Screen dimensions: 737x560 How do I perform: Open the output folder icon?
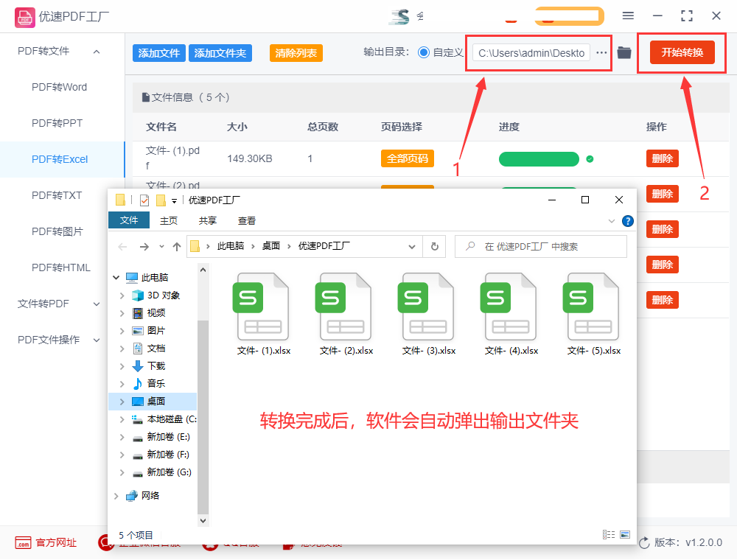(x=624, y=52)
